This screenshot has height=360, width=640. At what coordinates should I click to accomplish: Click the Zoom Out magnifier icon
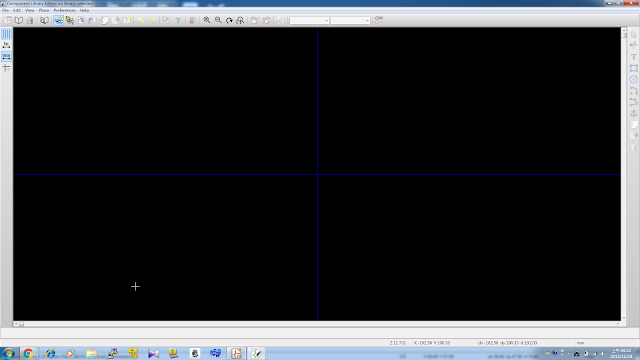(218, 20)
